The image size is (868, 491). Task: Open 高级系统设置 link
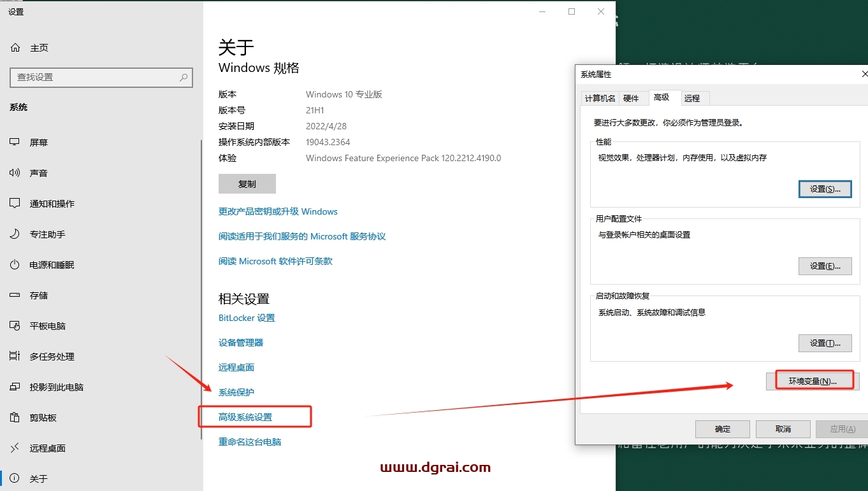(245, 417)
